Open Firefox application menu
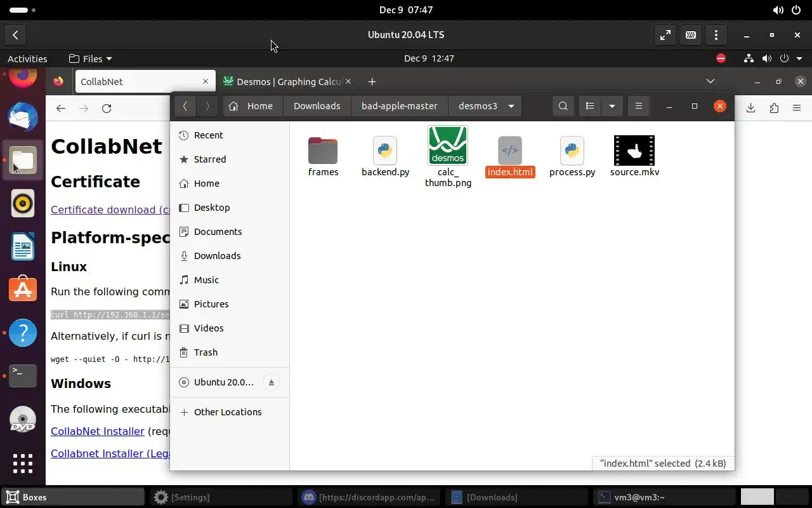Viewport: 812px width, 508px height. (797, 109)
